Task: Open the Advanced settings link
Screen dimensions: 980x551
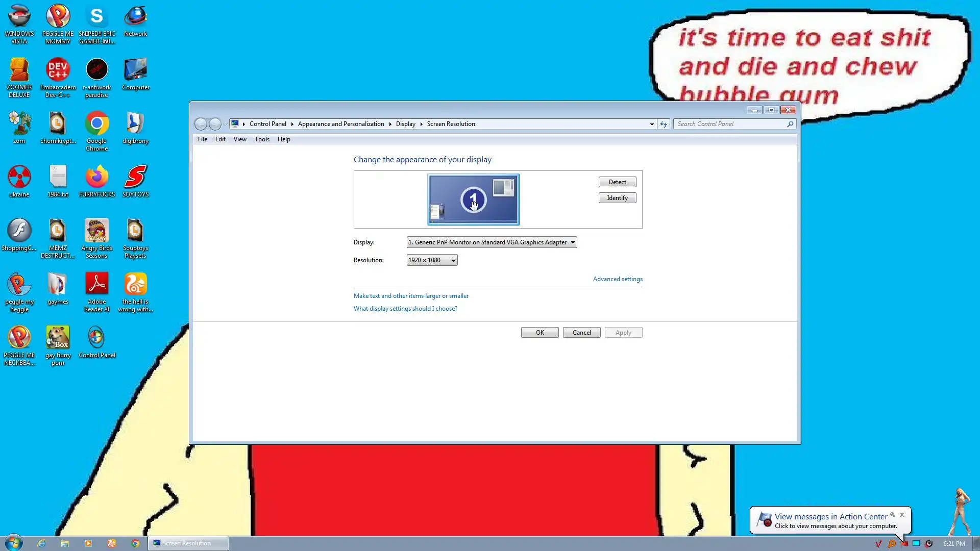Action: coord(618,279)
